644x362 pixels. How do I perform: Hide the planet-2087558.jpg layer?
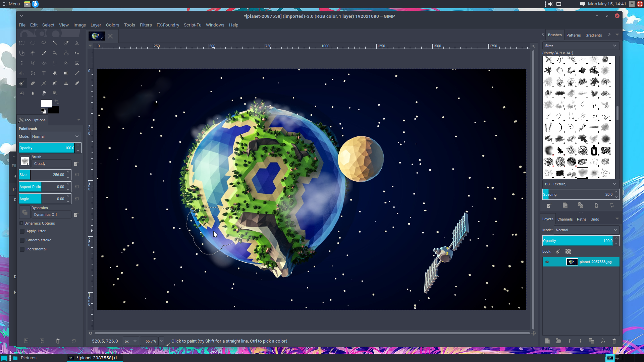point(547,262)
